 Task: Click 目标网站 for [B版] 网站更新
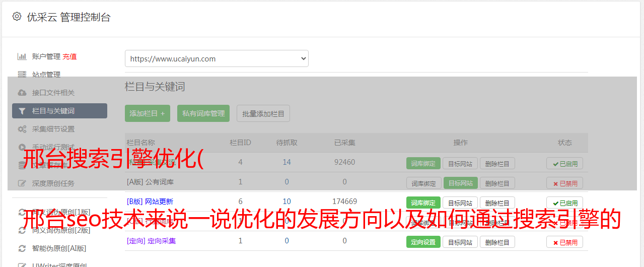click(x=460, y=203)
